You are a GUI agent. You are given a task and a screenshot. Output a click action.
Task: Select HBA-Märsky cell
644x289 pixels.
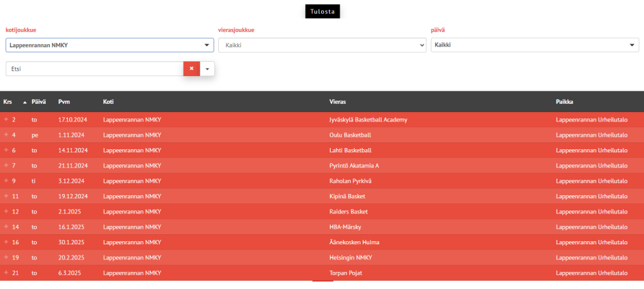coord(345,227)
